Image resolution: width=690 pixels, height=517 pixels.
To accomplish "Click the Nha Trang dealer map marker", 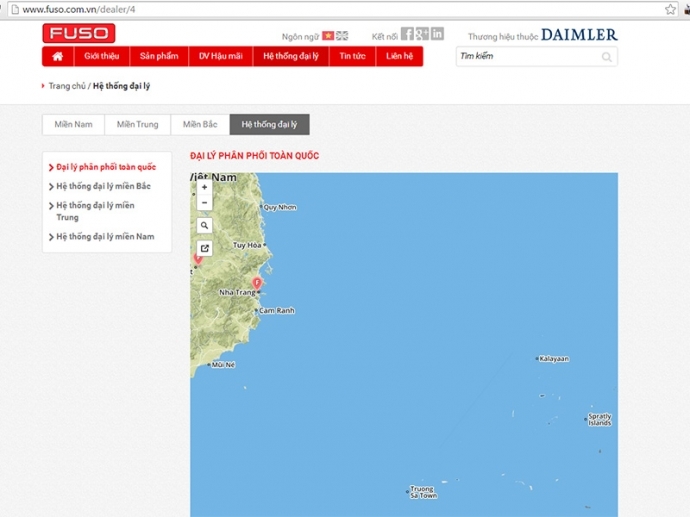I will pos(257,284).
